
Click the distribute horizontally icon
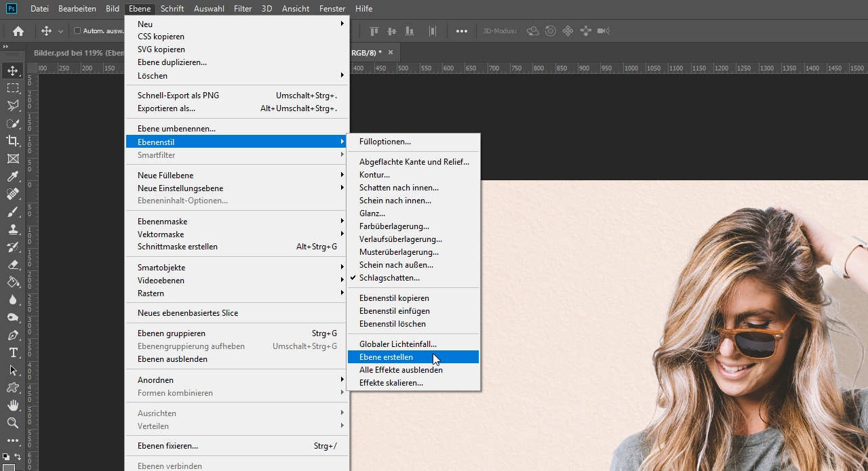point(432,31)
